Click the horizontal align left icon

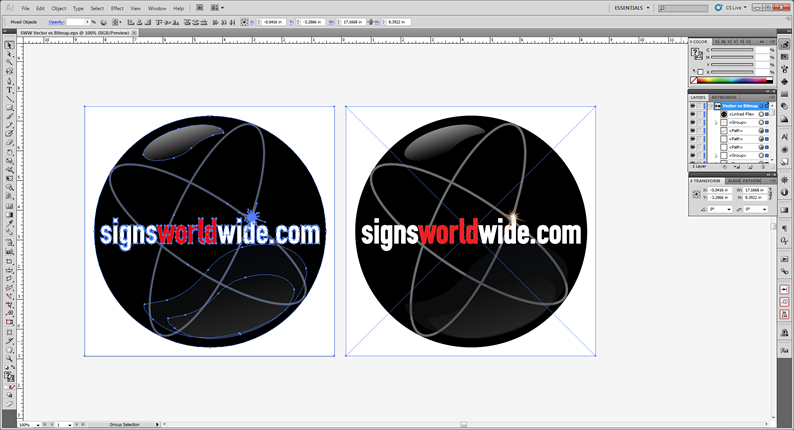tap(131, 22)
